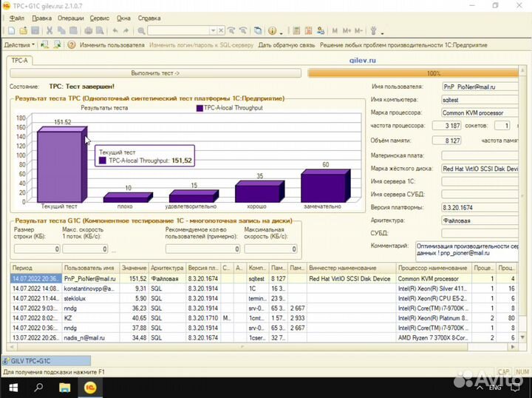Click the yellow info help icon
The width and height of the screenshot is (532, 398).
tap(272, 30)
